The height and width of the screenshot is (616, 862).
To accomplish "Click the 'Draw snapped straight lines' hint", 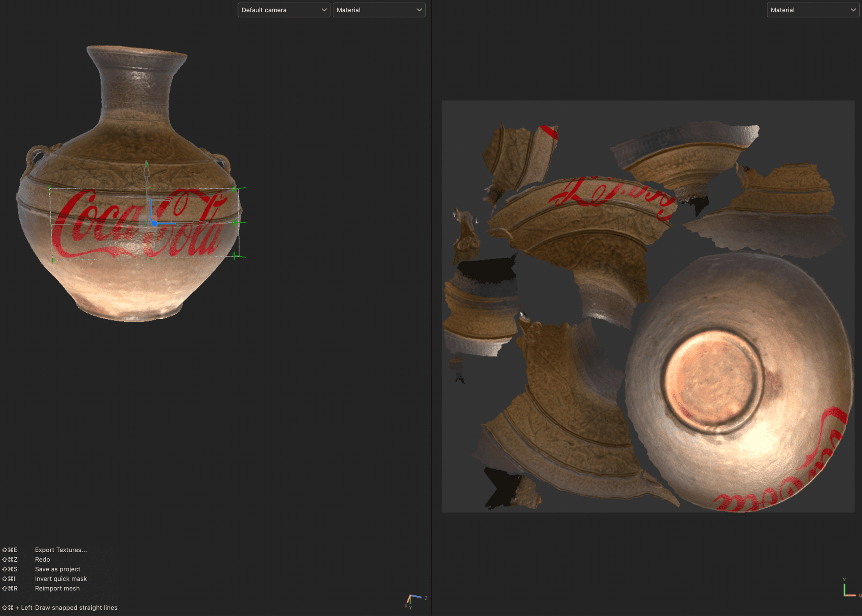I will tap(76, 608).
